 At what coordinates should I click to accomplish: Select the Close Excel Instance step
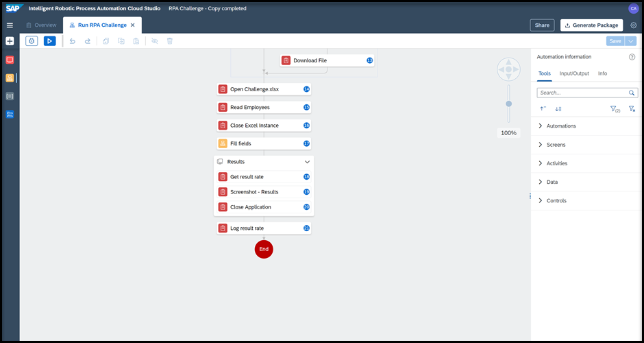(264, 126)
